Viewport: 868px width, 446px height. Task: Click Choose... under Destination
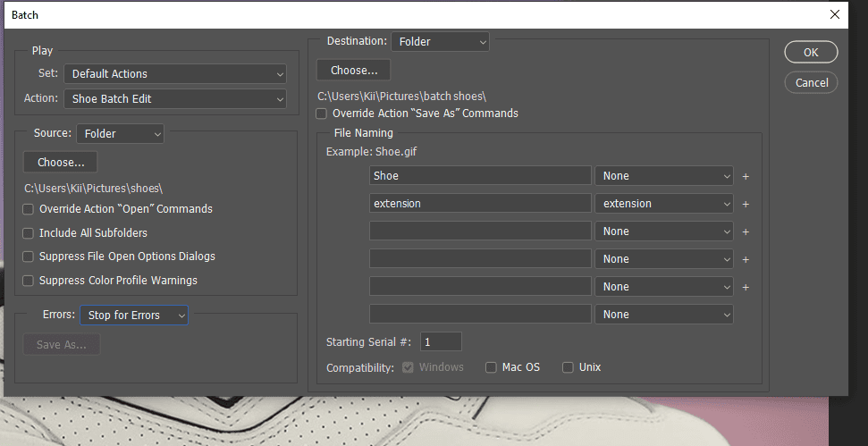coord(354,71)
